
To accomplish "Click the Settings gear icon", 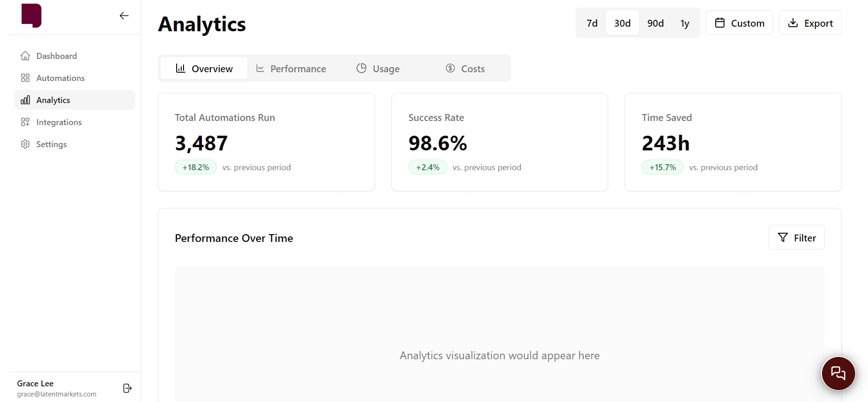I will (25, 144).
